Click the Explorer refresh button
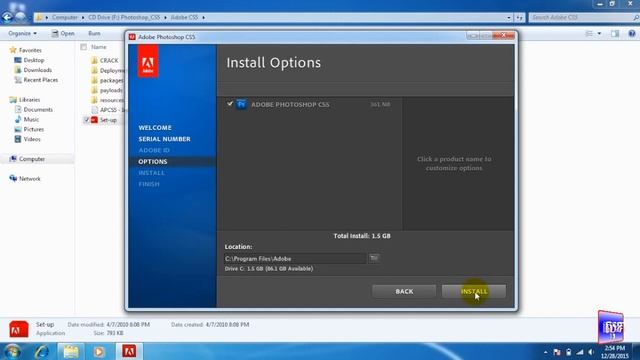 pyautogui.click(x=519, y=18)
